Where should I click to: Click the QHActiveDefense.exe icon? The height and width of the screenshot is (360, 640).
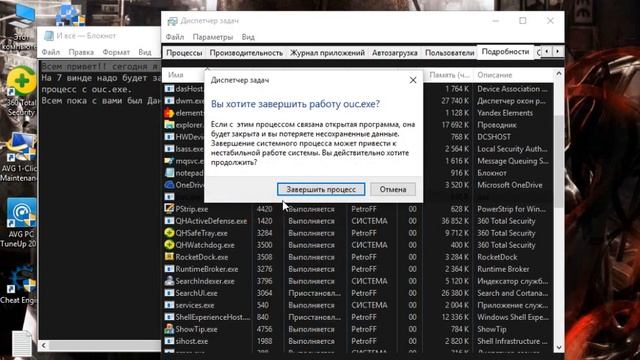click(169, 221)
